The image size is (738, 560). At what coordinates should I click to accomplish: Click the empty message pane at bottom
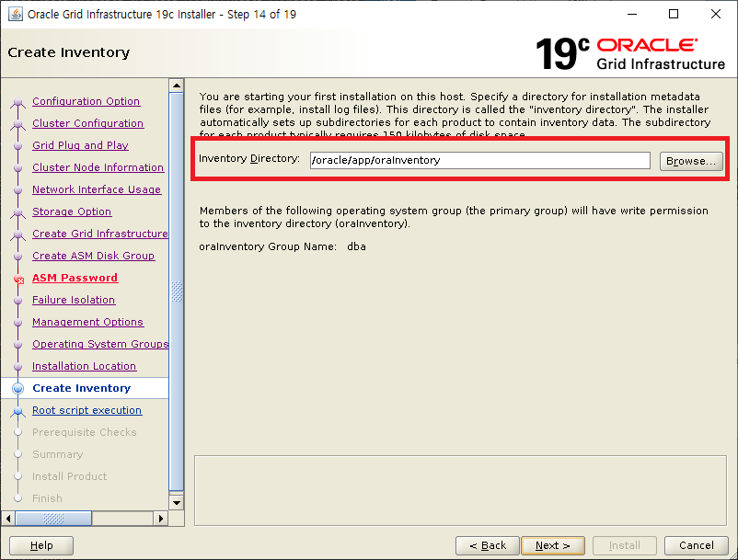[460, 490]
